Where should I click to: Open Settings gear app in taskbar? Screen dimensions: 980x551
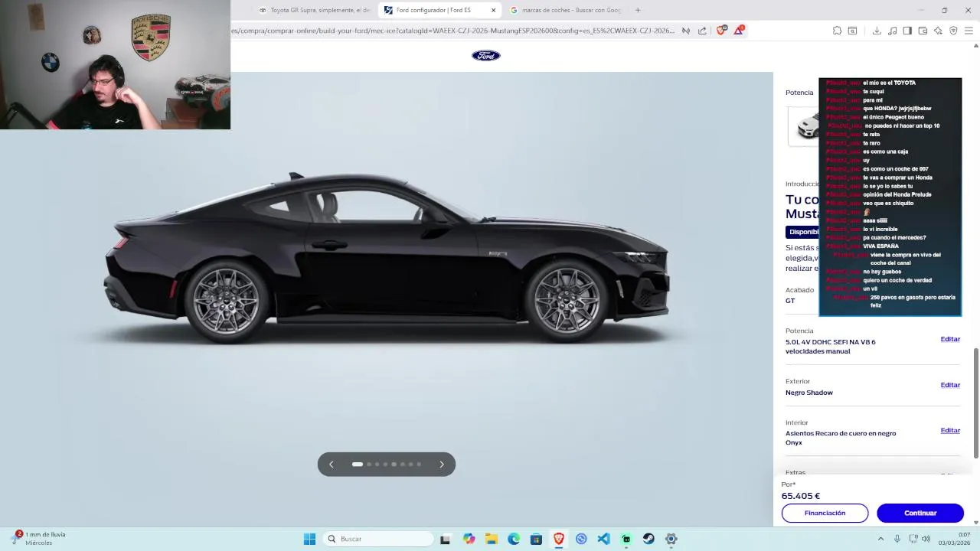(x=671, y=539)
